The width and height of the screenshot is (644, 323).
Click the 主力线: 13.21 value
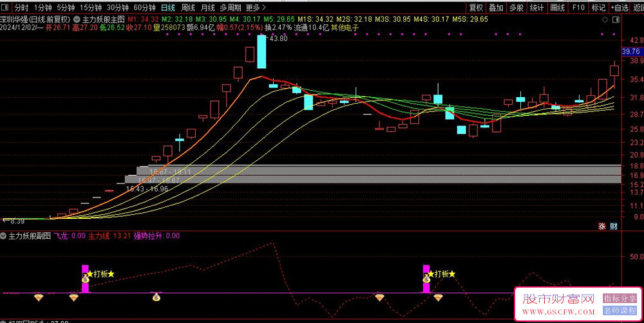pos(109,236)
